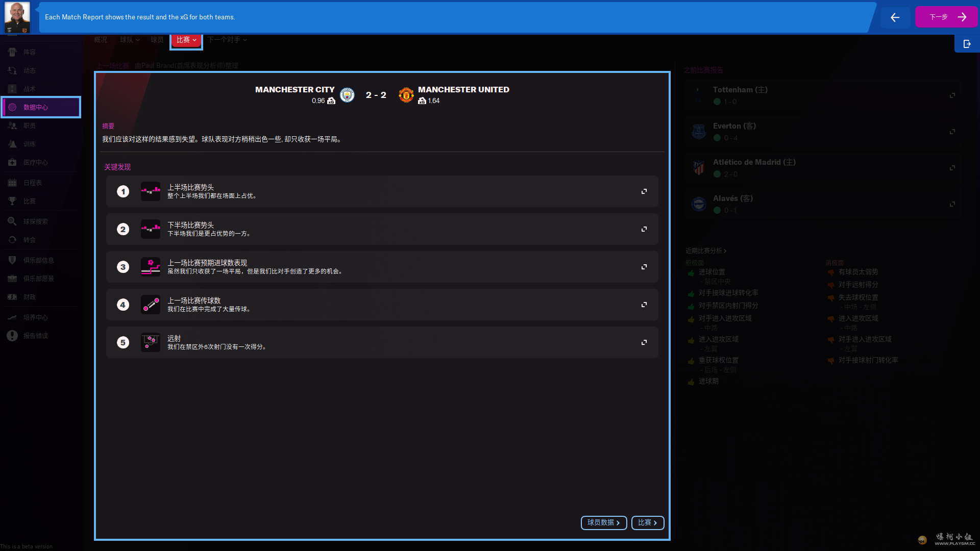Image resolution: width=980 pixels, height=551 pixels.
Task: Click the Manchester United club badge
Action: point(406,95)
